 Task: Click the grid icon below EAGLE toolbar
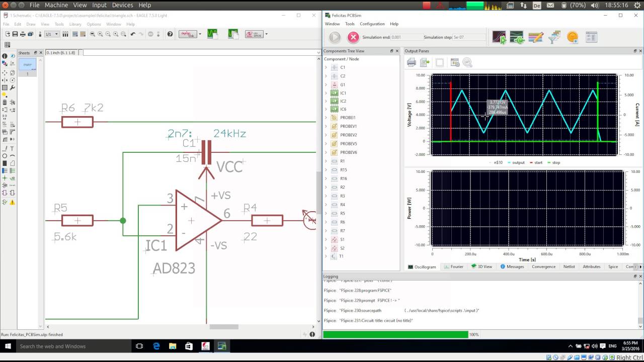[7, 45]
